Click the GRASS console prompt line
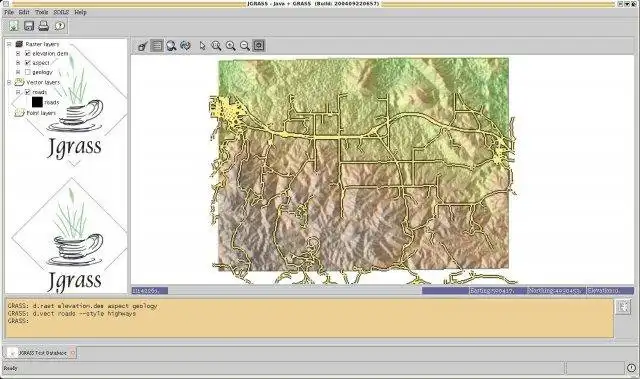 [18, 321]
